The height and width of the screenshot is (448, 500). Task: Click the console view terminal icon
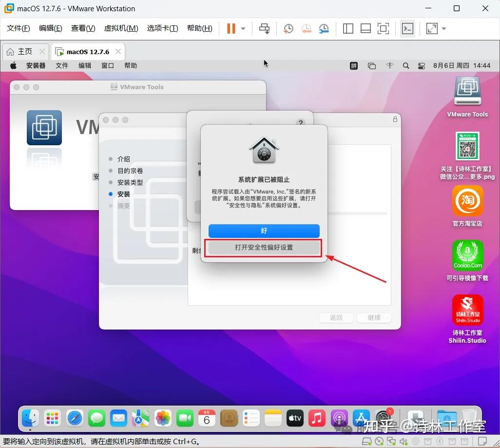click(x=407, y=28)
